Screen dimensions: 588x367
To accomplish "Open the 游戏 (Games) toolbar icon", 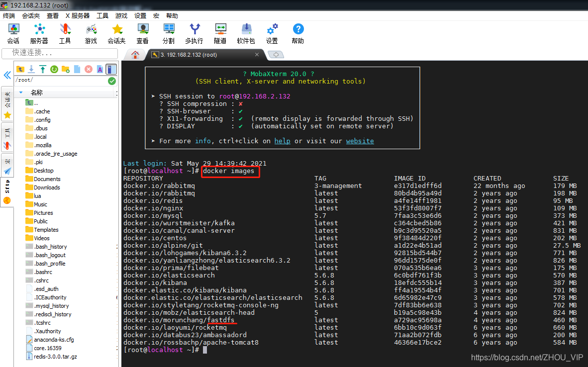I will tap(91, 33).
